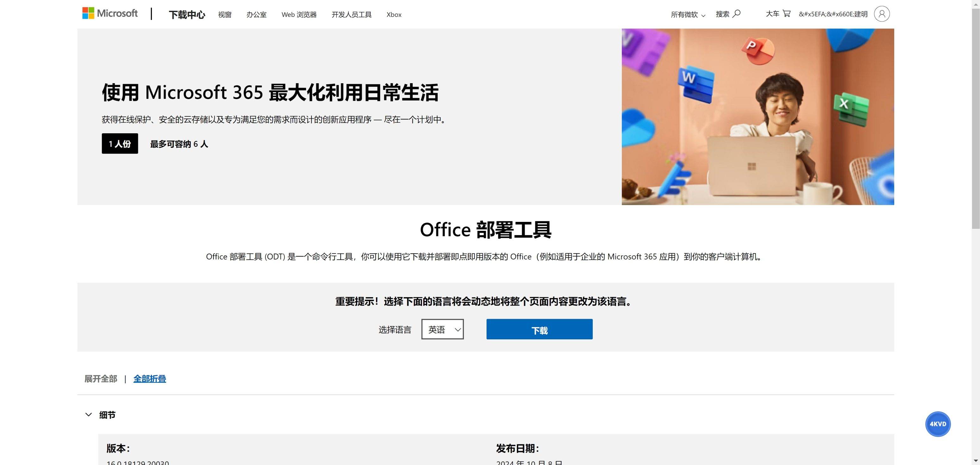Open the Web 浏览器 menu item
Screen dimensions: 980x465
(298, 15)
